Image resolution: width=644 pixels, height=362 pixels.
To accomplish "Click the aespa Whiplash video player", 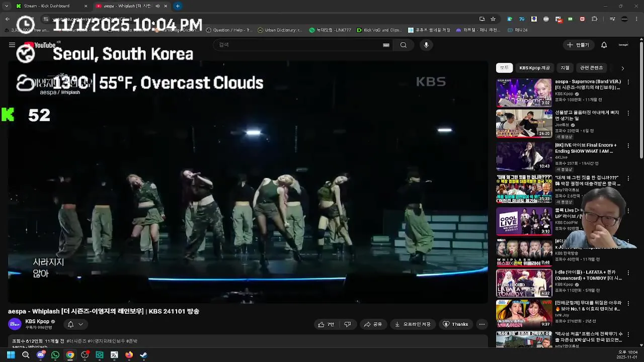I will pos(248,182).
